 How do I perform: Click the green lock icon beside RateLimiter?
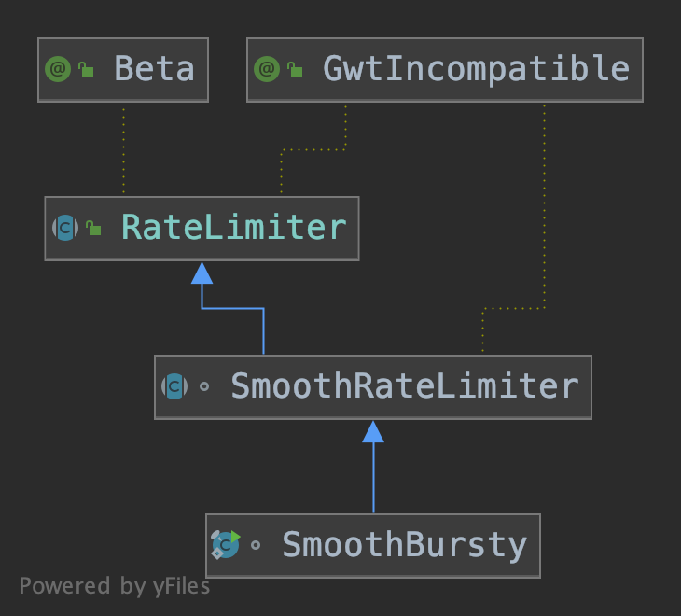coord(92,228)
